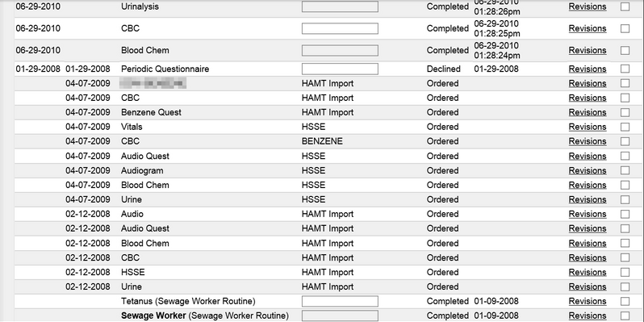Open Revisions link in the BENZENE CBC row

tap(588, 141)
